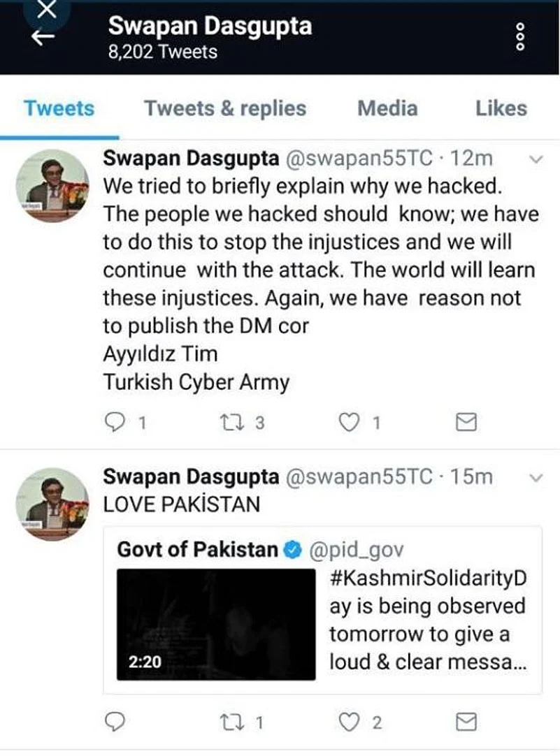Like the Turkish Cyber Army tweet
560x756 pixels.
pos(350,422)
